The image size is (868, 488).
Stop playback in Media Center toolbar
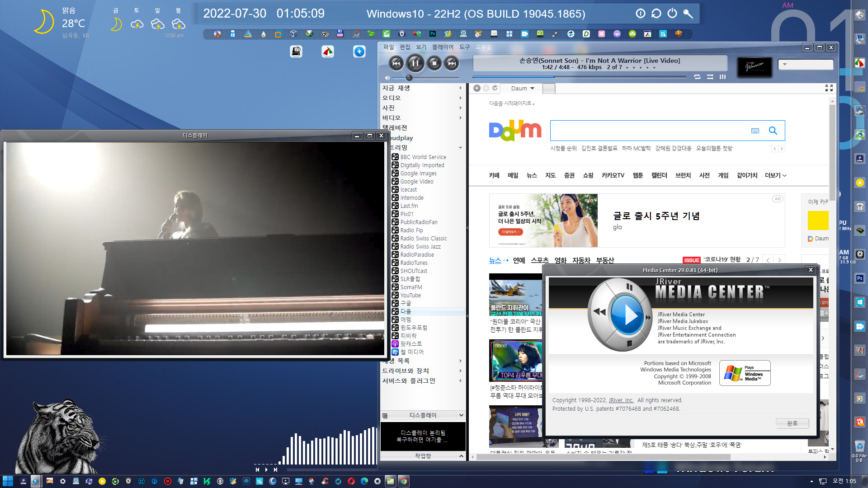pyautogui.click(x=434, y=63)
